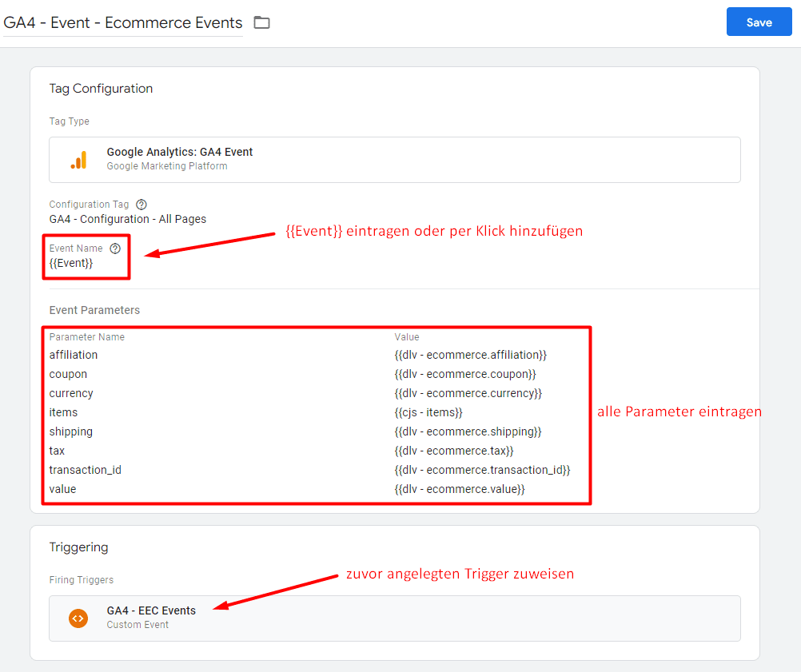Screen dimensions: 801x672
Task: Click value {{dlv - ecommerce.shipping}}
Action: pyautogui.click(x=468, y=431)
